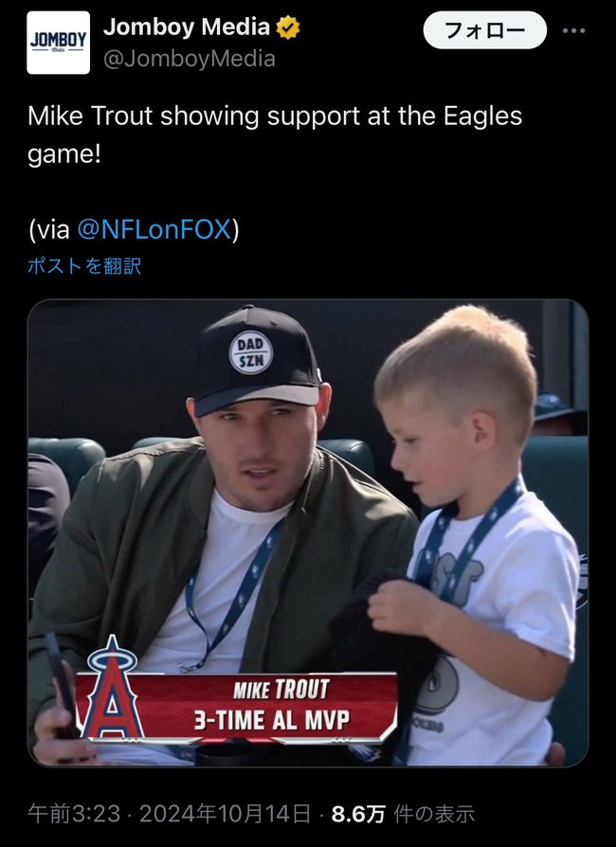Image resolution: width=616 pixels, height=847 pixels.
Task: Select ポストを翻訳 to translate post
Action: pyautogui.click(x=84, y=266)
